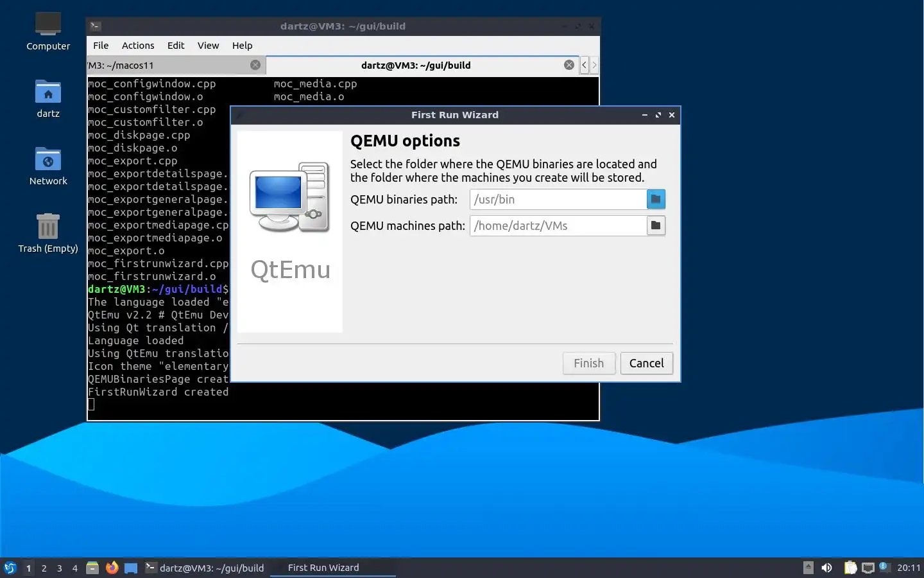The image size is (924, 578).
Task: Click the QEMU machines path input field
Action: [x=558, y=225]
